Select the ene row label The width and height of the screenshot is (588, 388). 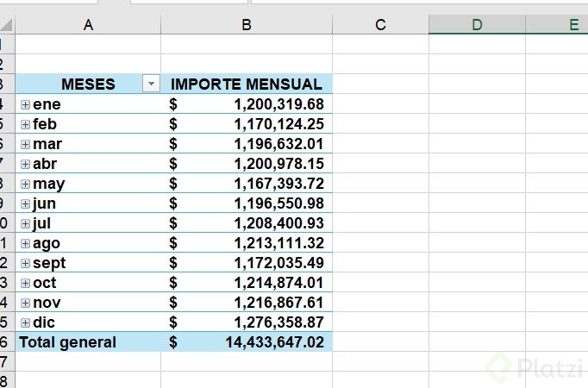click(47, 104)
